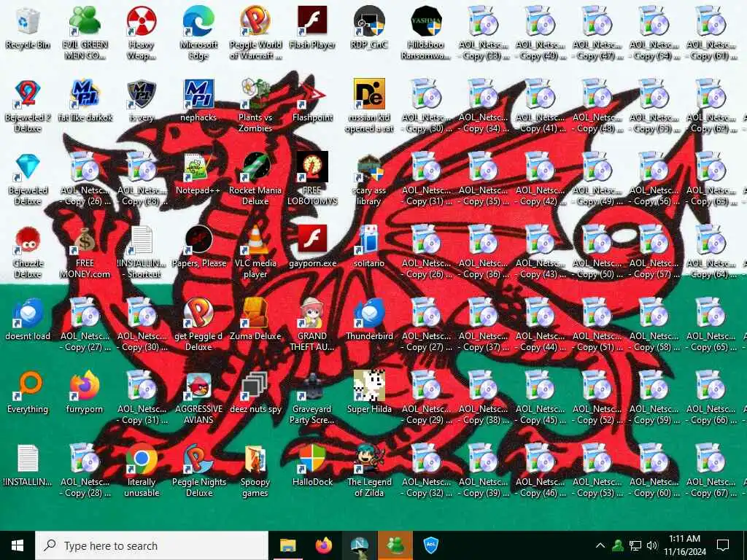Select the Graveyard Party Scre... icon
The width and height of the screenshot is (747, 560).
[x=312, y=386]
